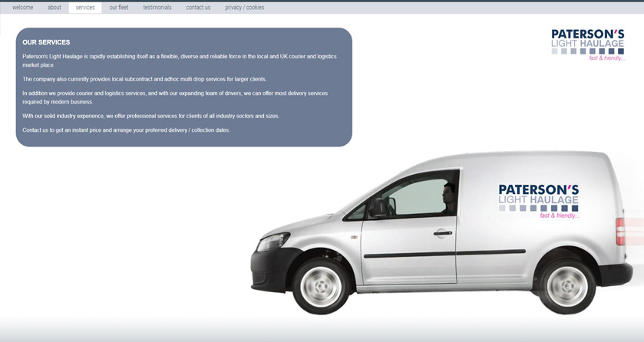Open the welcome page tab
This screenshot has width=644, height=342.
click(x=22, y=8)
